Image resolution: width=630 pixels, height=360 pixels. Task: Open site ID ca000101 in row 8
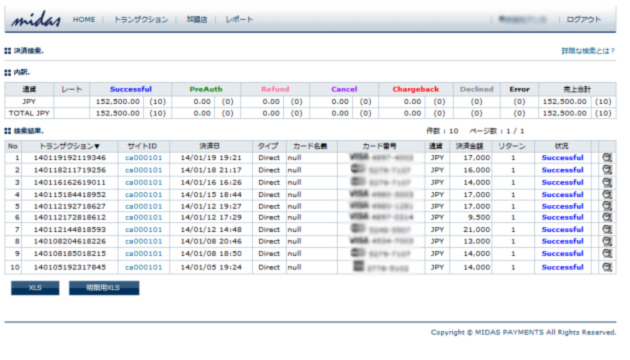[143, 241]
